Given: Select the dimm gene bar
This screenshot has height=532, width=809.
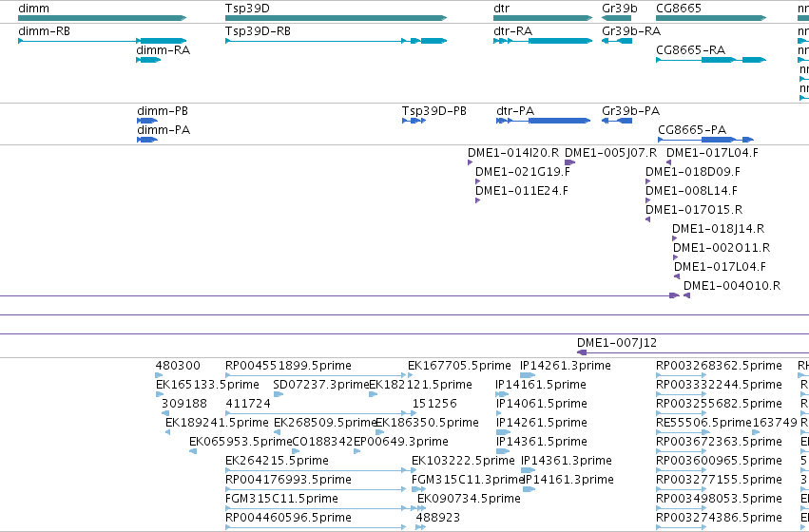Looking at the screenshot, I should [x=102, y=18].
